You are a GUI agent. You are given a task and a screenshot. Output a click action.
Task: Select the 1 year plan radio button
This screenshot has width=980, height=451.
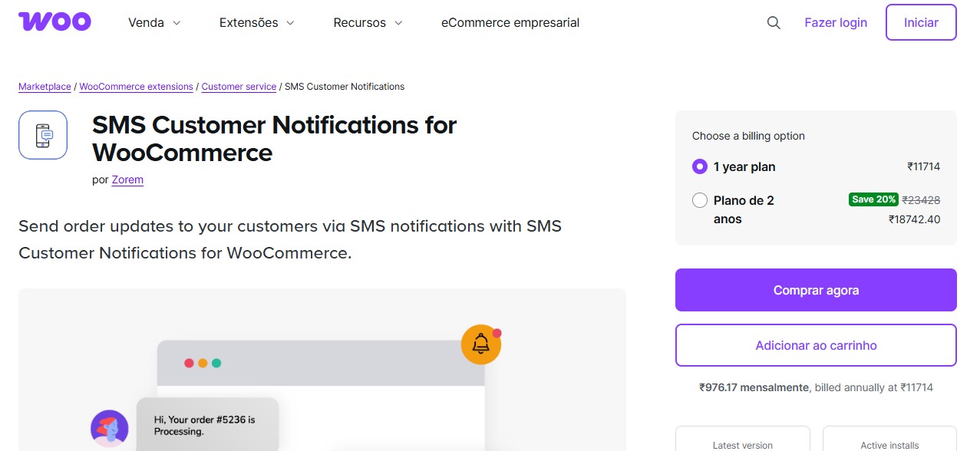coord(699,166)
